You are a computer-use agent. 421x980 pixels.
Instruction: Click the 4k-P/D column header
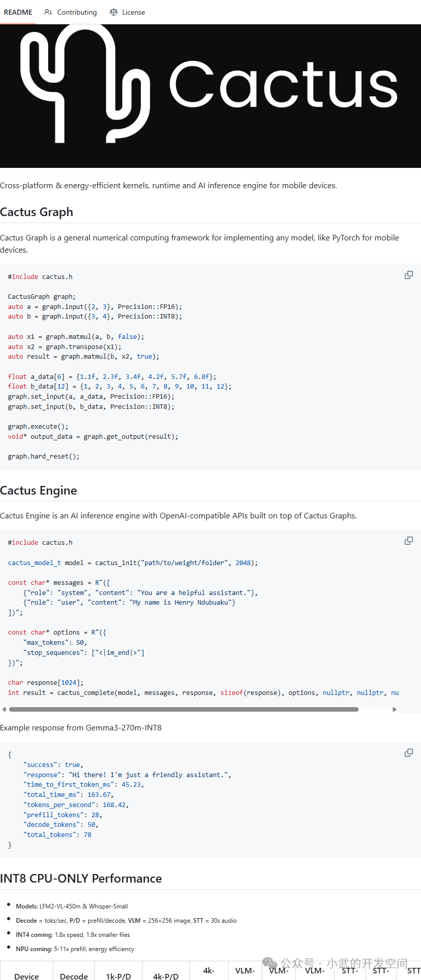(165, 976)
